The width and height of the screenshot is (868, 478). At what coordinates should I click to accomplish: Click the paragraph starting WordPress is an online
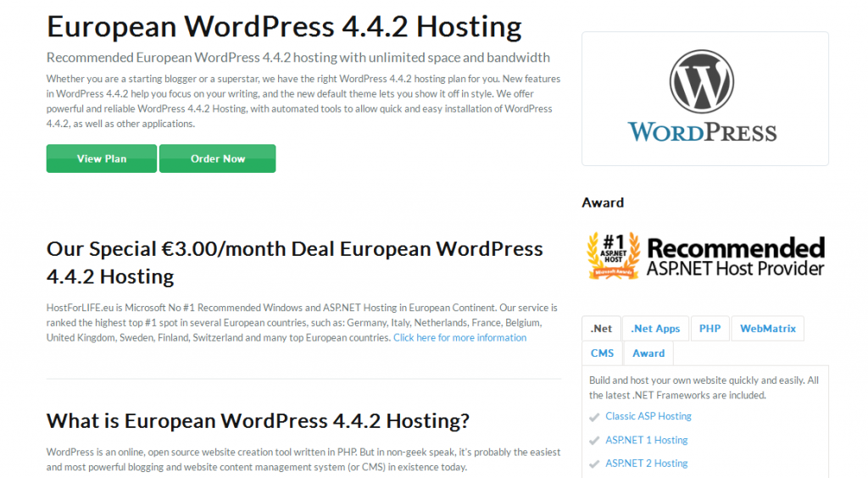coord(303,459)
